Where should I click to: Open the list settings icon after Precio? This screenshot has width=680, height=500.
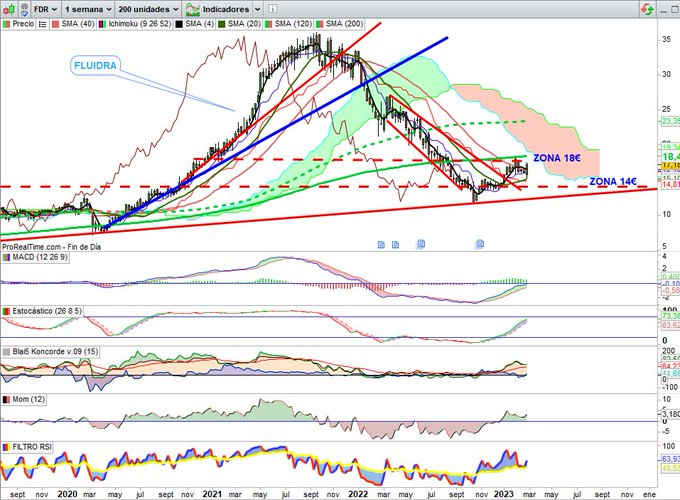[42, 24]
